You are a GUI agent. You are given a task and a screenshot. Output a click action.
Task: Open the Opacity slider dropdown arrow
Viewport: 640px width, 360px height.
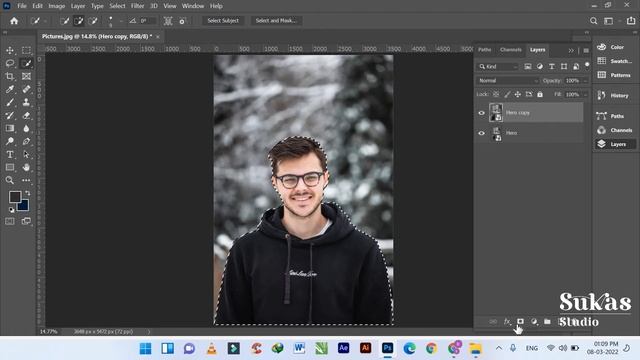pos(585,81)
